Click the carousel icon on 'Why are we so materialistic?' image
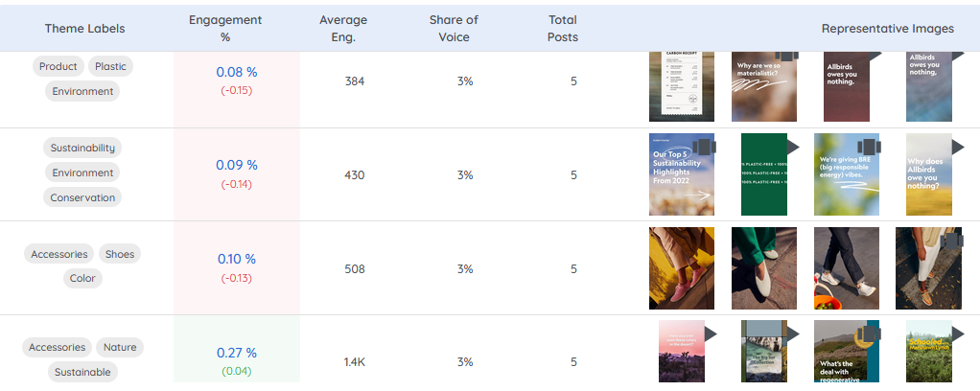The image size is (980, 391). [787, 57]
